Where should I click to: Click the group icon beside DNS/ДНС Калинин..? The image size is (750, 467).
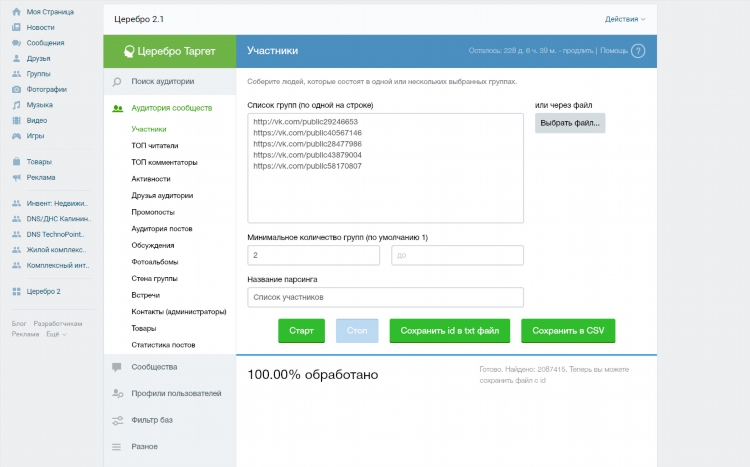[16, 219]
